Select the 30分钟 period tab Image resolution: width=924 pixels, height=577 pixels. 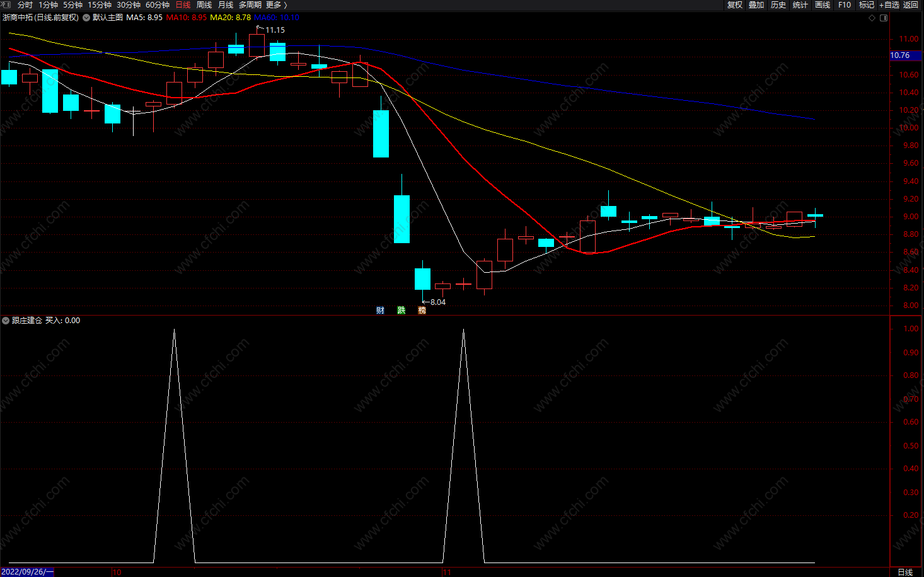(129, 4)
